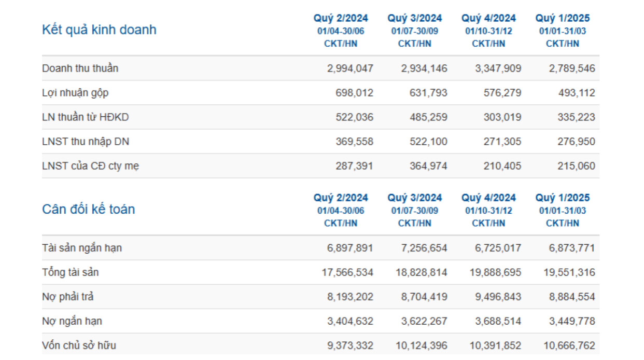Click the Tổng tài sản row label
644x360 pixels.
pos(70,272)
